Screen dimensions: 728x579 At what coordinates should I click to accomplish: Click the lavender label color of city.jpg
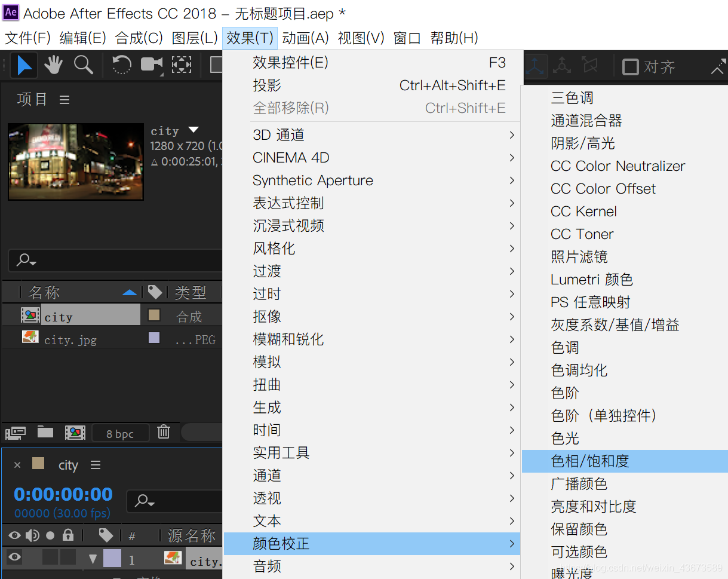click(x=154, y=338)
